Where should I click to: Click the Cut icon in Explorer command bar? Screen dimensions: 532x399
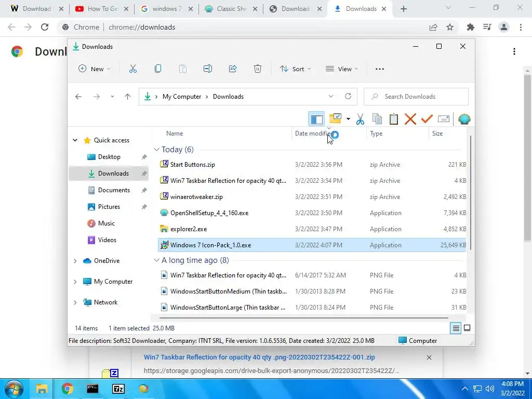point(133,69)
